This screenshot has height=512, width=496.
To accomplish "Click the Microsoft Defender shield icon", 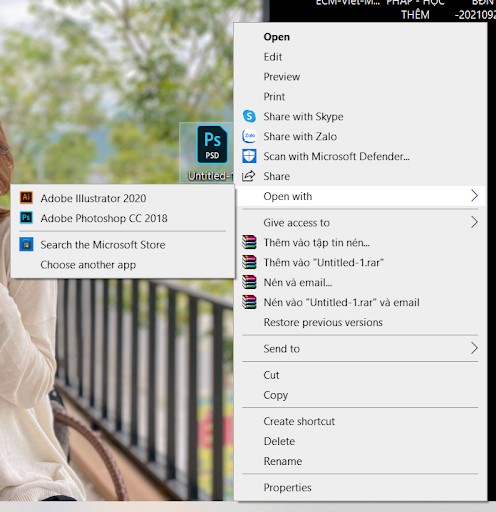I will click(x=249, y=156).
